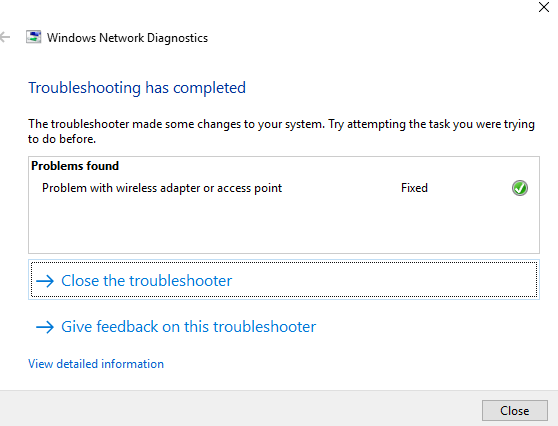Viewport: 558px width, 426px height.
Task: Click the blue arrow beside Close the troubleshooter
Action: (x=45, y=281)
